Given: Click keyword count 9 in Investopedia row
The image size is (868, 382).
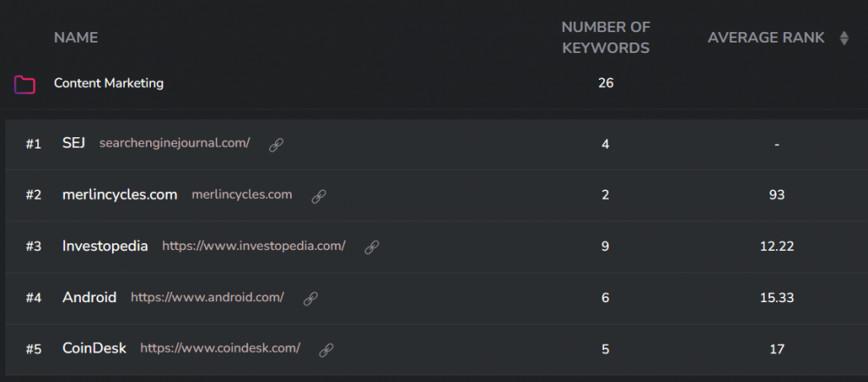Looking at the screenshot, I should point(605,247).
